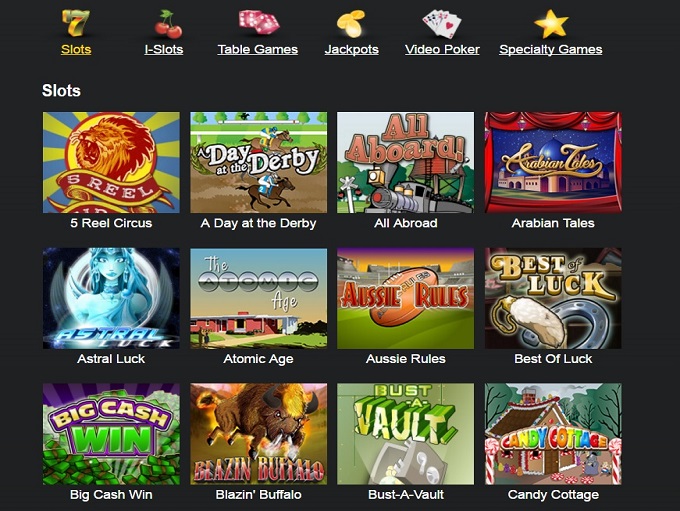Go to the Jackpots text link
Viewport: 680px width, 511px height.
(x=351, y=49)
